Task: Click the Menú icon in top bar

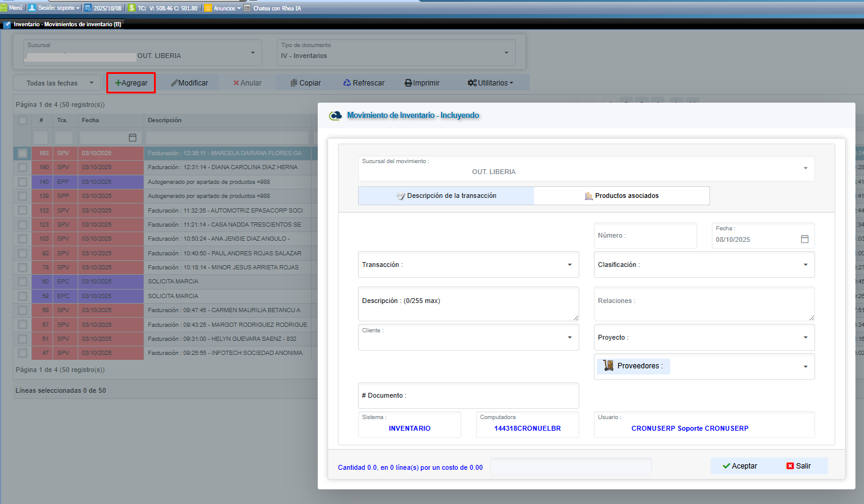Action: tap(12, 8)
